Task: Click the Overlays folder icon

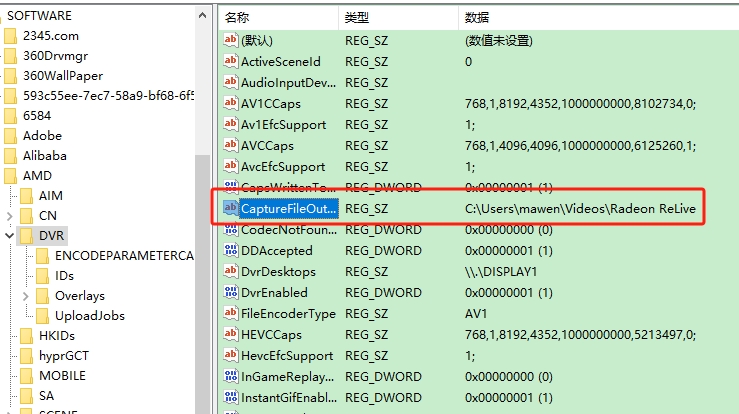Action: point(42,296)
